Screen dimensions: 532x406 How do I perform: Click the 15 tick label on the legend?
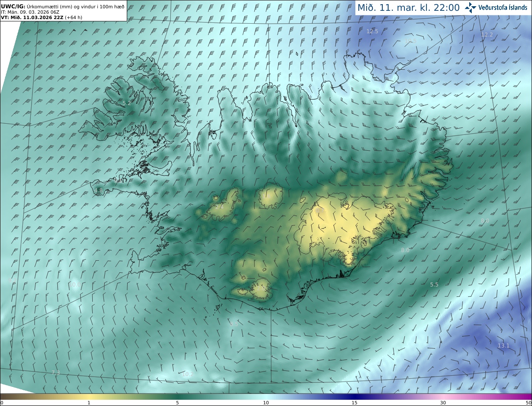coord(355,403)
